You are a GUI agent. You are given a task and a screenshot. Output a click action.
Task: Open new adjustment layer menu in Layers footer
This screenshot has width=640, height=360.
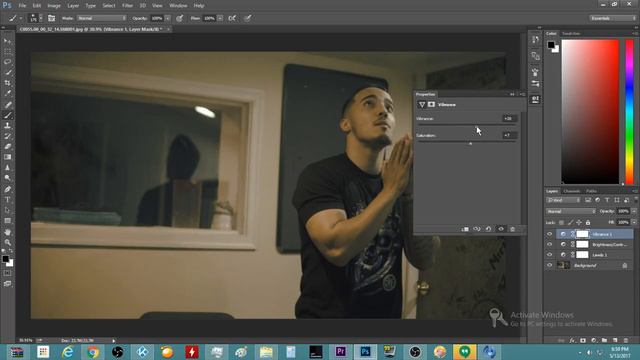click(x=593, y=340)
